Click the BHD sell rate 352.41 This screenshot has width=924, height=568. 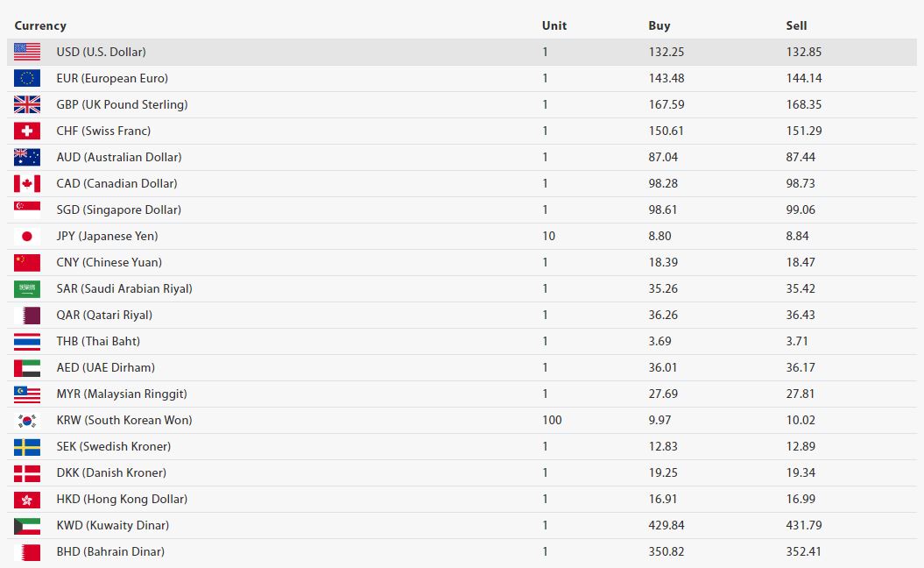coord(804,552)
